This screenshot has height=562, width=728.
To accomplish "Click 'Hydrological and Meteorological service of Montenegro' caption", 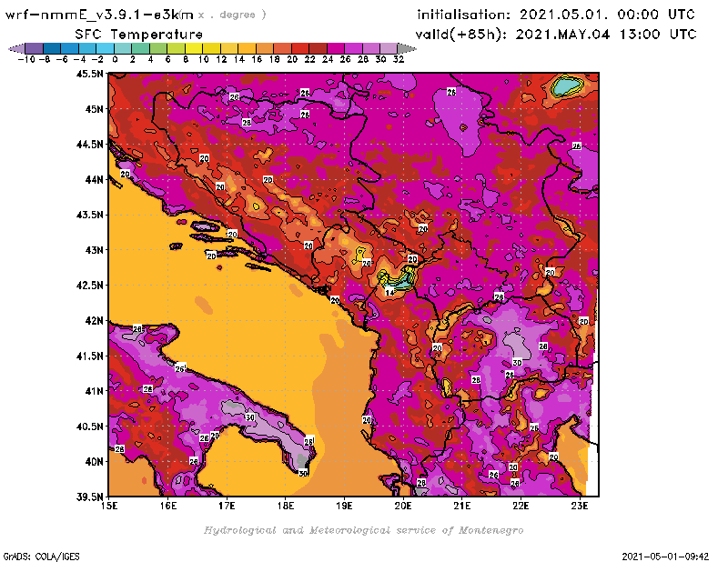I will pos(363,530).
